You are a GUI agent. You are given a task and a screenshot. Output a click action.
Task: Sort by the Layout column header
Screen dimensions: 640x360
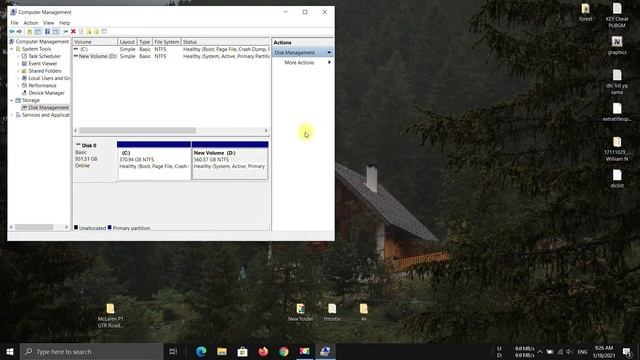tap(127, 42)
